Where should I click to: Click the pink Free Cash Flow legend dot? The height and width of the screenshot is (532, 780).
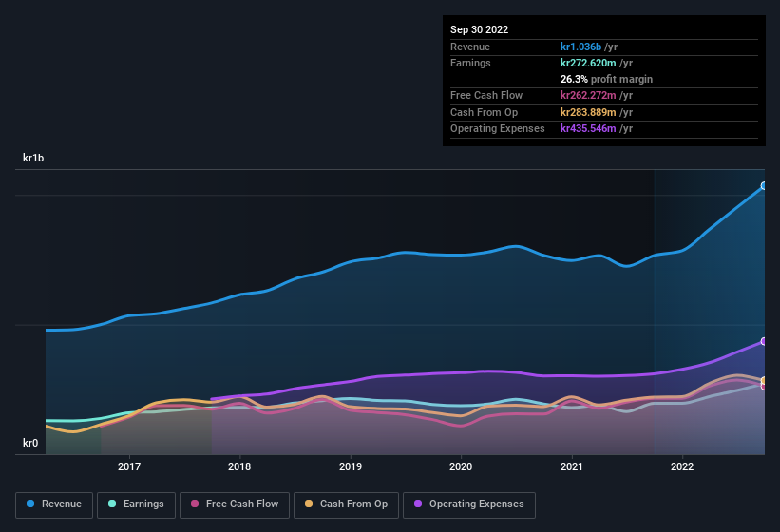click(195, 503)
